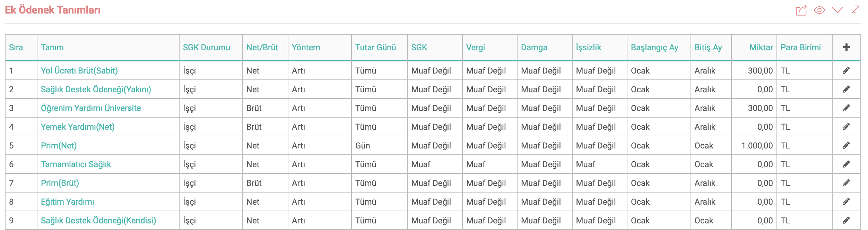The image size is (868, 230).
Task: Sort by the Başlangıç Ay column header
Action: (x=654, y=48)
